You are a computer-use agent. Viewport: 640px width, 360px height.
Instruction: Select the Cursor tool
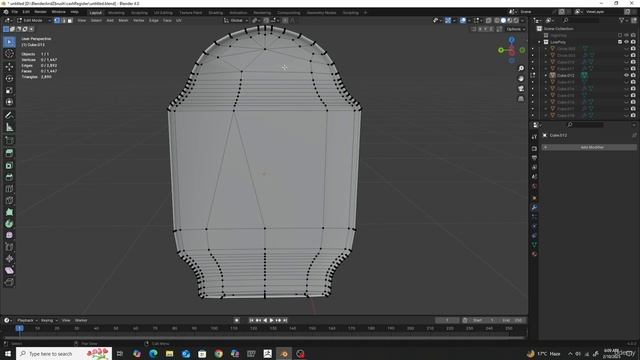click(9, 54)
